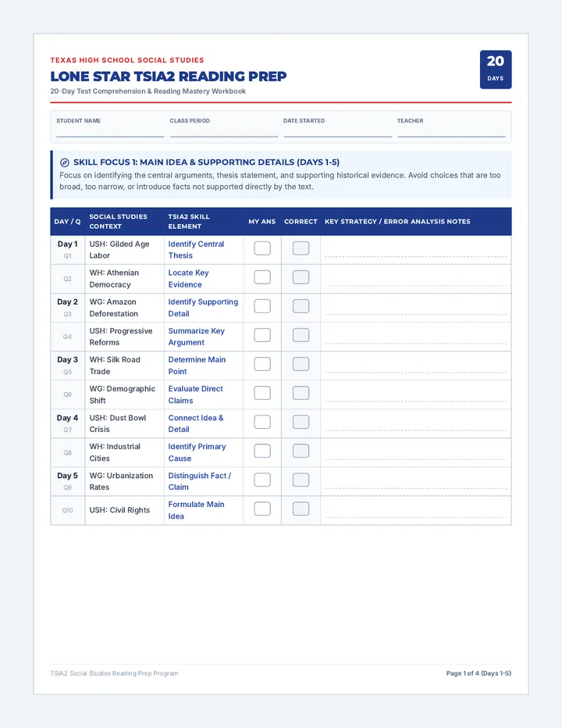The width and height of the screenshot is (562, 728).
Task: Click 'Locate Key Evidence' skill link
Action: click(188, 279)
